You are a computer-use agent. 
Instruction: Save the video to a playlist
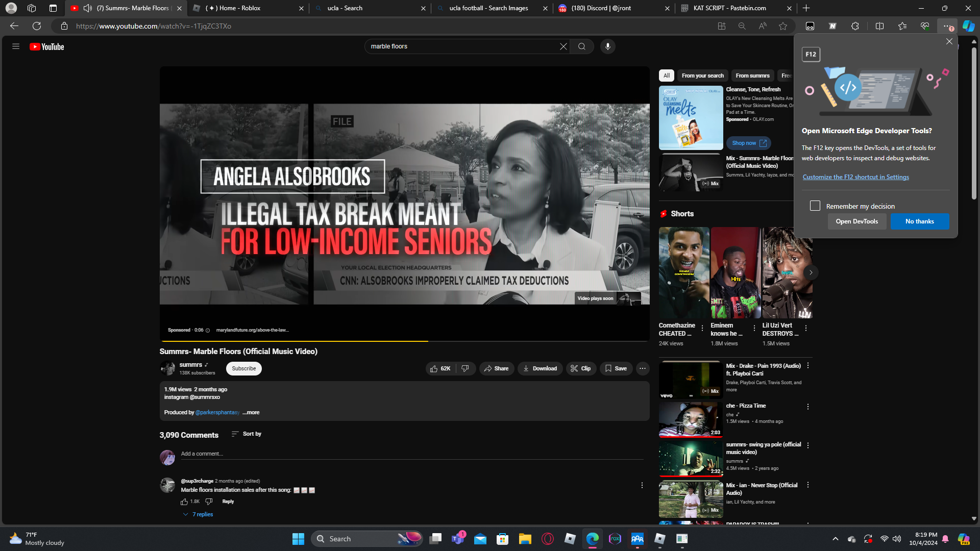pyautogui.click(x=616, y=368)
